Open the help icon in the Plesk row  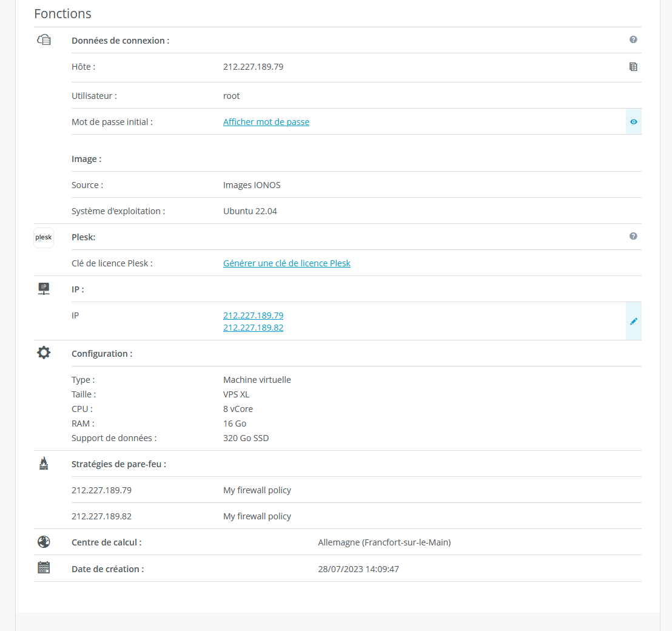coord(633,236)
